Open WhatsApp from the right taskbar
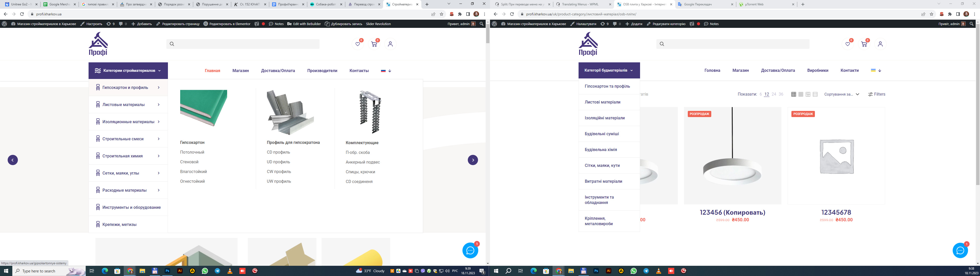This screenshot has width=980, height=276. point(633,271)
